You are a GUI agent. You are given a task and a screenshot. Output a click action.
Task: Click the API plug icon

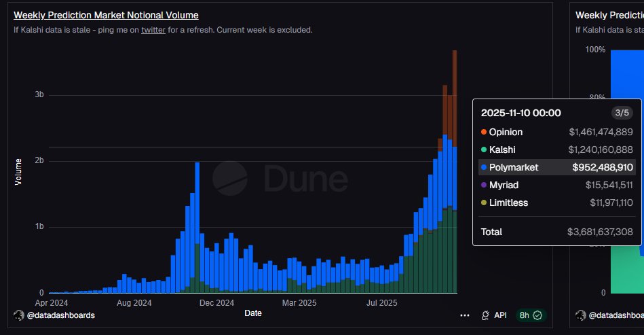[x=485, y=315]
